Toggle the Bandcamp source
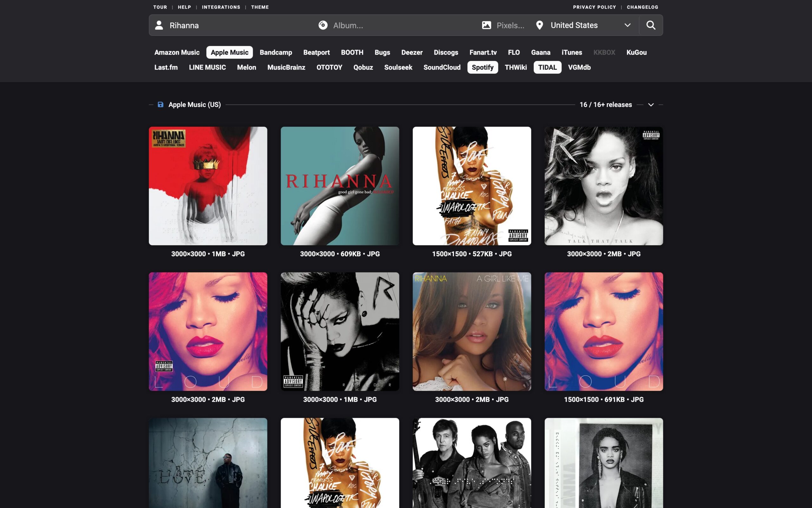812x508 pixels. (x=276, y=52)
